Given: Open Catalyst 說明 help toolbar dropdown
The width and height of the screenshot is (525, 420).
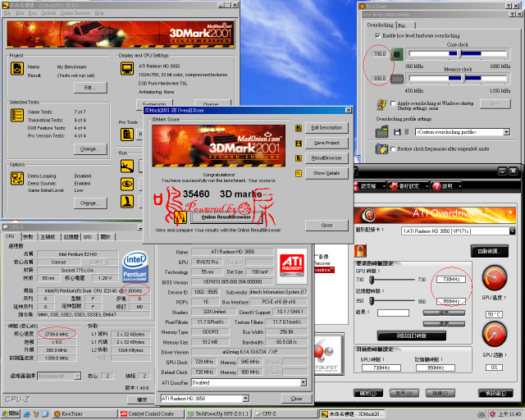Looking at the screenshot, I should (459, 186).
